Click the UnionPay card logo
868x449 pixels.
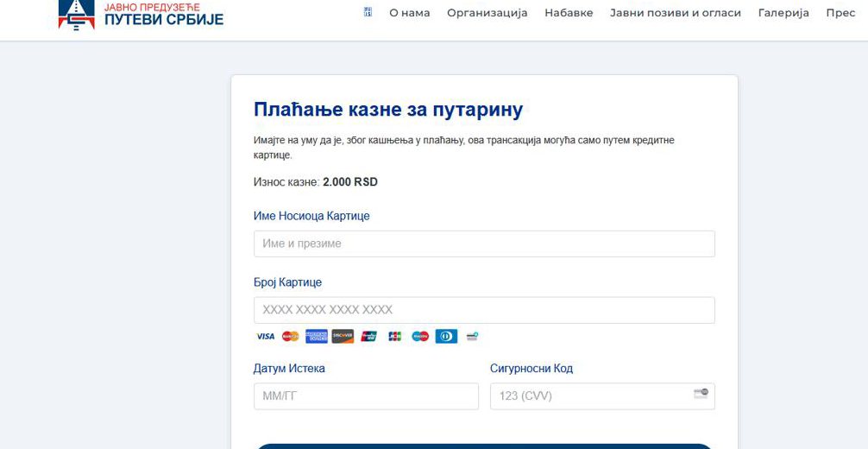[x=368, y=337]
